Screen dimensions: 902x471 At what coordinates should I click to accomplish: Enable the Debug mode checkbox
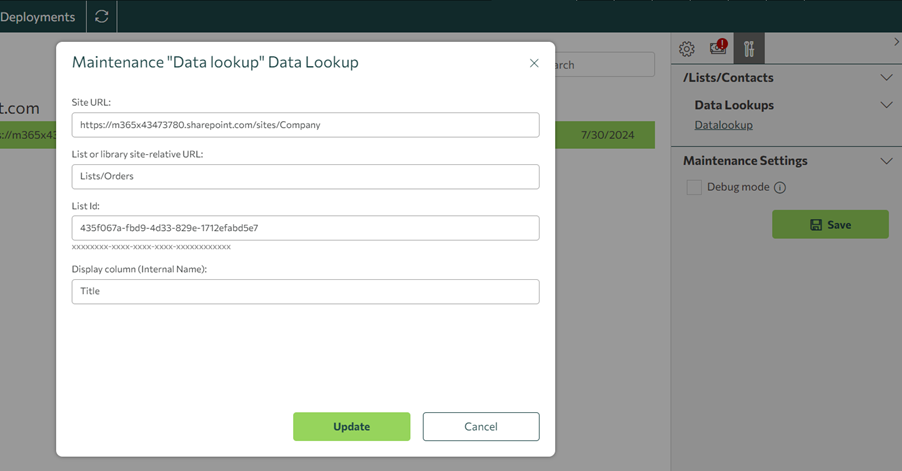tap(694, 187)
